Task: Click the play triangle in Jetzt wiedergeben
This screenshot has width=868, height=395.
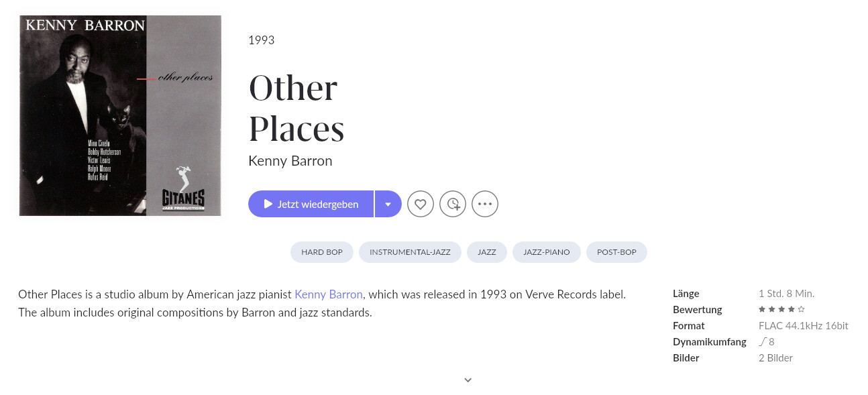Action: pyautogui.click(x=268, y=204)
